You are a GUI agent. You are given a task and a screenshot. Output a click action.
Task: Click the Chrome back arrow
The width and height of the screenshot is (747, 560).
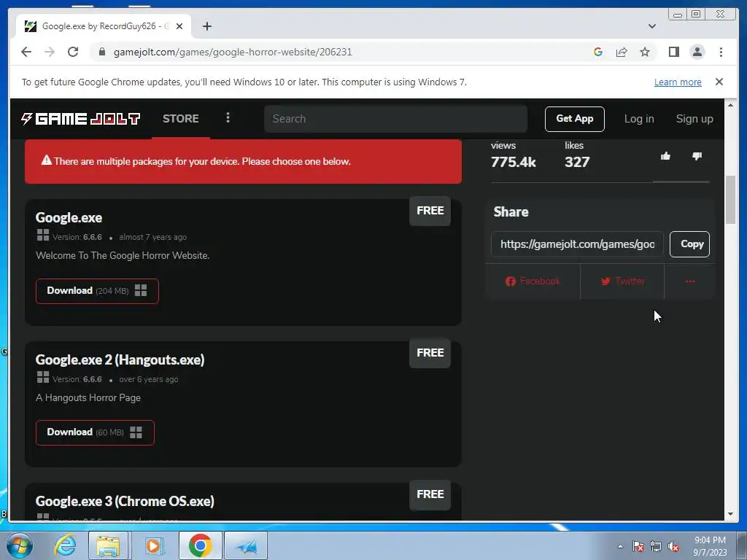click(26, 52)
